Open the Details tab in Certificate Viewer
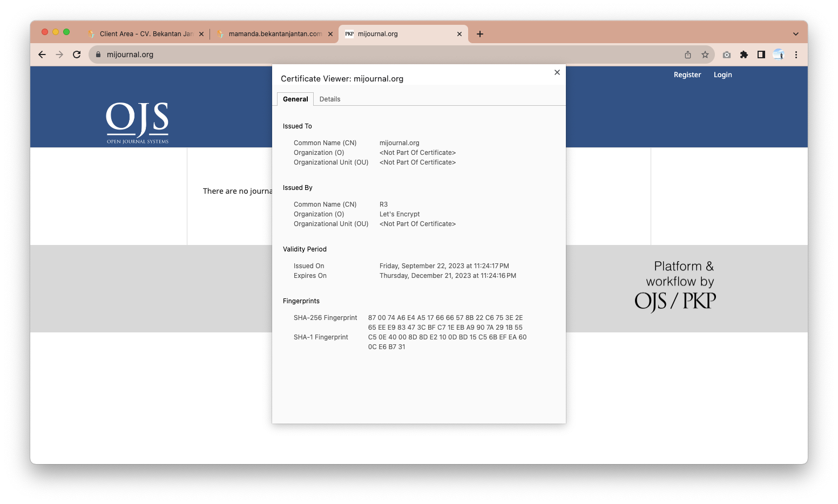The width and height of the screenshot is (838, 504). 330,99
